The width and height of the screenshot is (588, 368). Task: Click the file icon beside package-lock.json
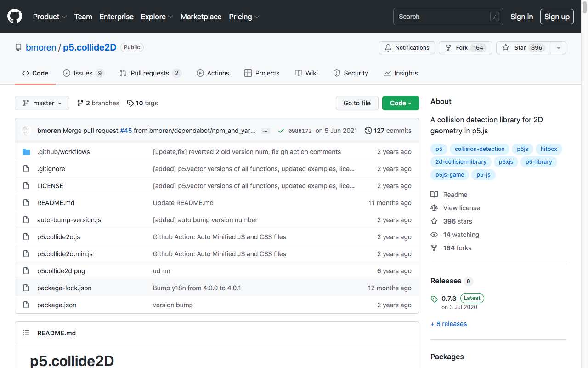click(26, 288)
